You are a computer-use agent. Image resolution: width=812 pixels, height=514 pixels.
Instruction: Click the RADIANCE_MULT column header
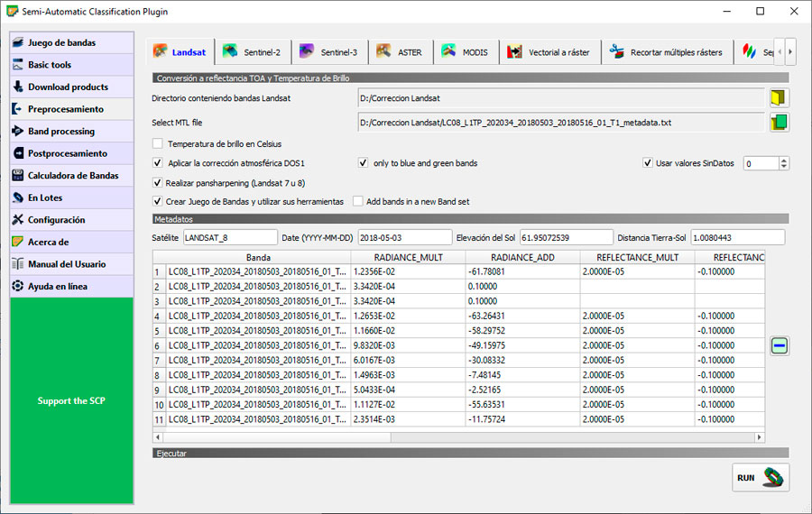408,257
